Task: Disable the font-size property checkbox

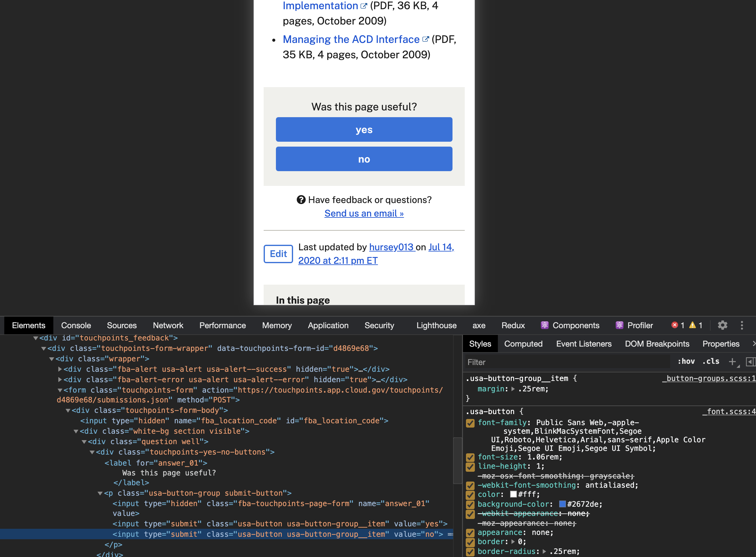Action: point(471,458)
